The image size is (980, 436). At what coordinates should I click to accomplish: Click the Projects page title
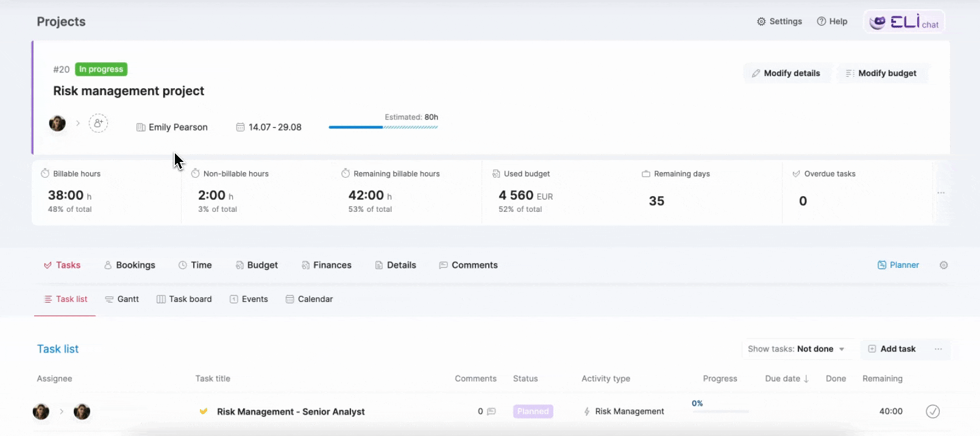(61, 22)
